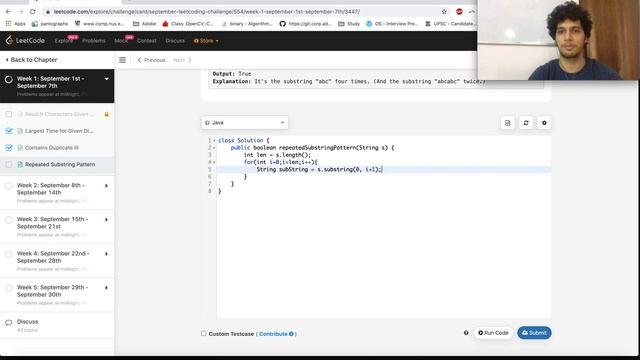Viewport: 640px width, 360px height.
Task: Click Back to Chapter link
Action: [x=31, y=60]
